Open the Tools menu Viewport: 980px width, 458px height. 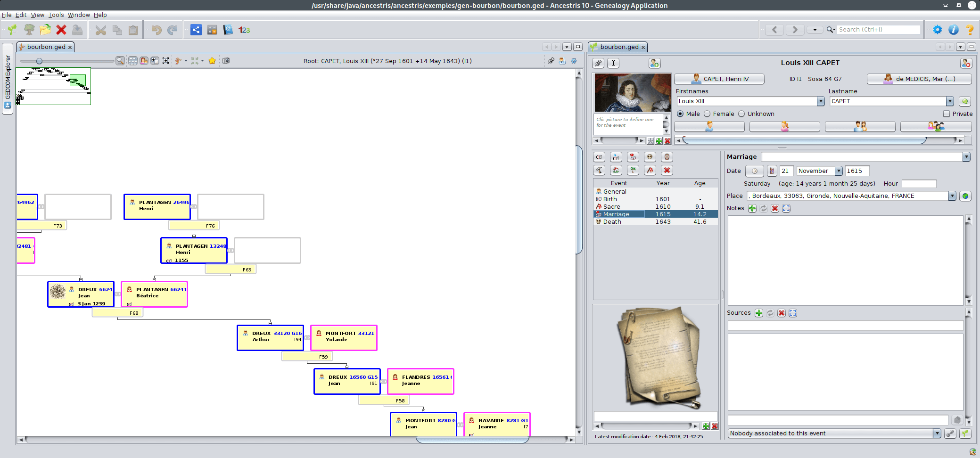tap(56, 15)
